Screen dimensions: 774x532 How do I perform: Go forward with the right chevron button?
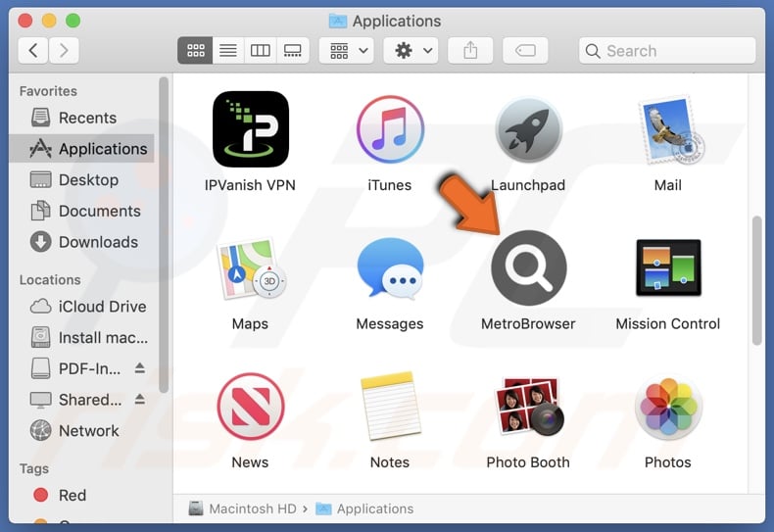coord(64,50)
